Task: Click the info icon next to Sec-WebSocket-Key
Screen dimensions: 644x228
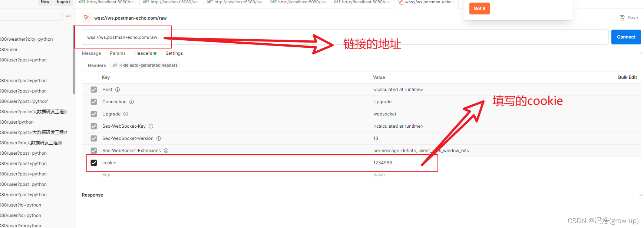Action: tap(151, 126)
